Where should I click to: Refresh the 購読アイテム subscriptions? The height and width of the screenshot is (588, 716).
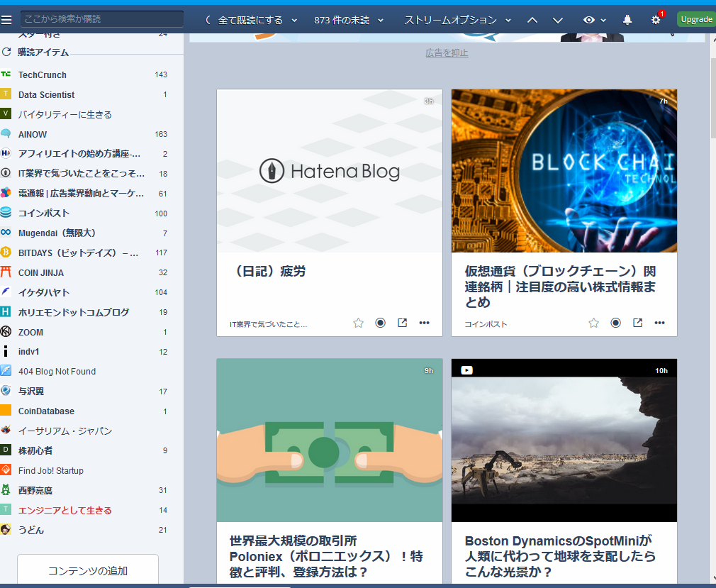6,52
